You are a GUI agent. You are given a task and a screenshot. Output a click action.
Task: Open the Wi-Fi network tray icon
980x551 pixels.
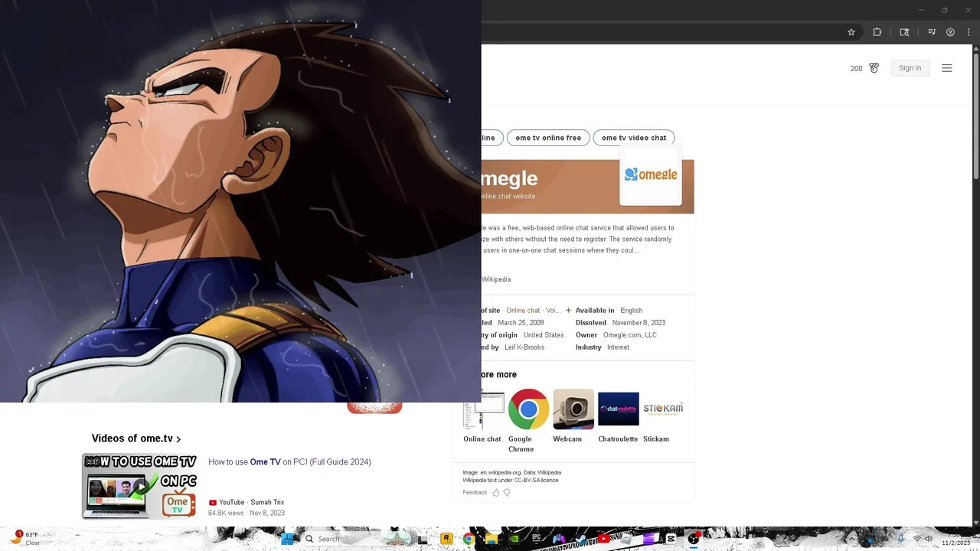(x=917, y=539)
